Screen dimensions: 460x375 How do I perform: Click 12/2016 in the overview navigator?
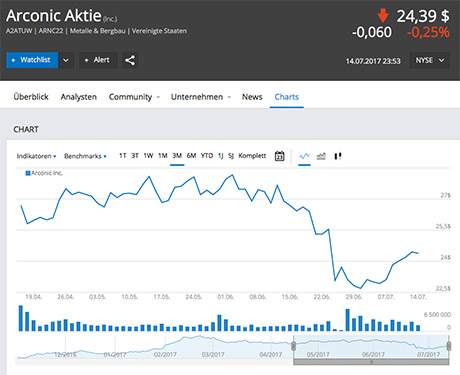coord(65,354)
